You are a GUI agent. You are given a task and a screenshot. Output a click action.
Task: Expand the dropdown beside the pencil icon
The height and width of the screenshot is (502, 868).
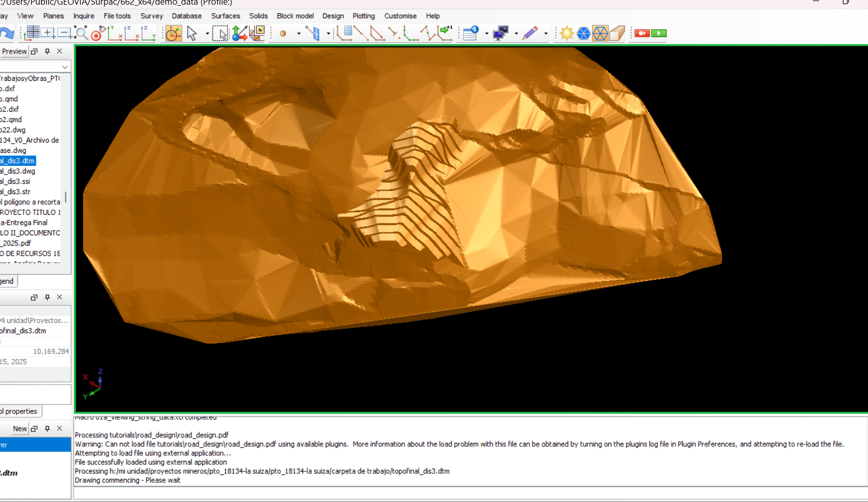coord(546,34)
